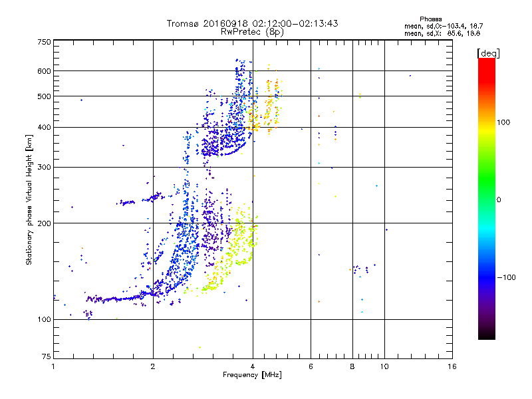Click the '4' x-axis tick label
532x399 pixels.
[x=253, y=366]
